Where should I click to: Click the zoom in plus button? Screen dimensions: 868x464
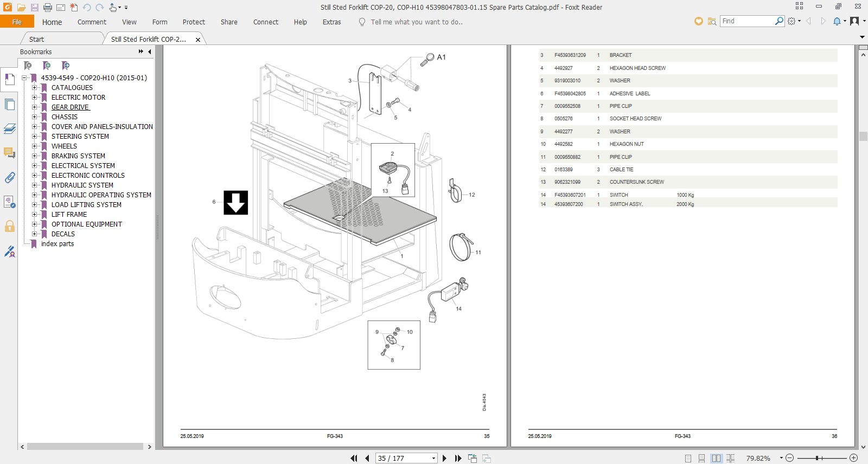[x=853, y=458]
